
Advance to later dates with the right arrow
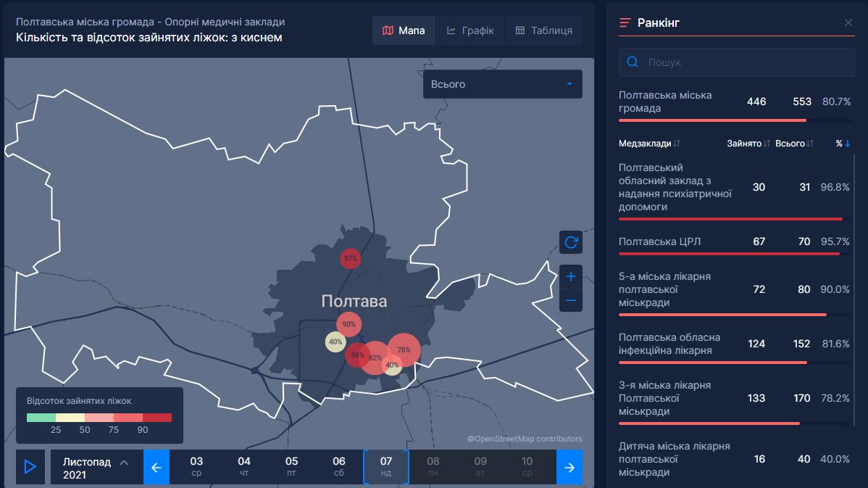(x=569, y=467)
